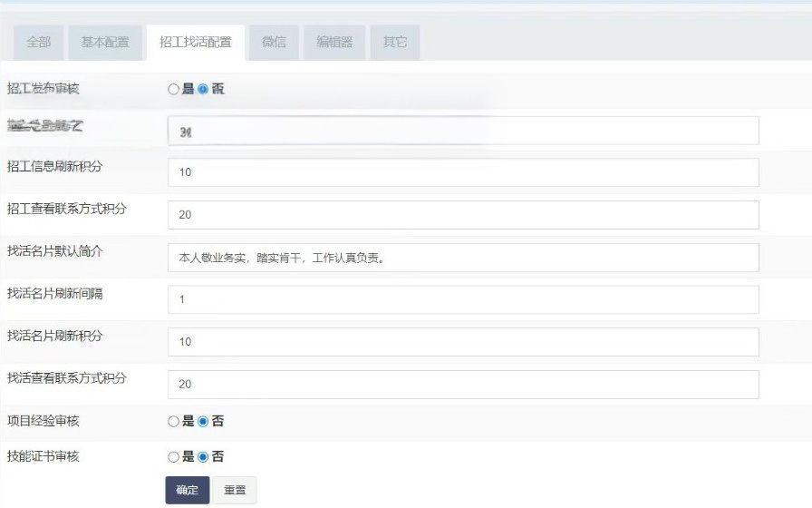This screenshot has height=508, width=812.
Task: Click the 找活名片刷新间隔 label
Action: point(55,293)
